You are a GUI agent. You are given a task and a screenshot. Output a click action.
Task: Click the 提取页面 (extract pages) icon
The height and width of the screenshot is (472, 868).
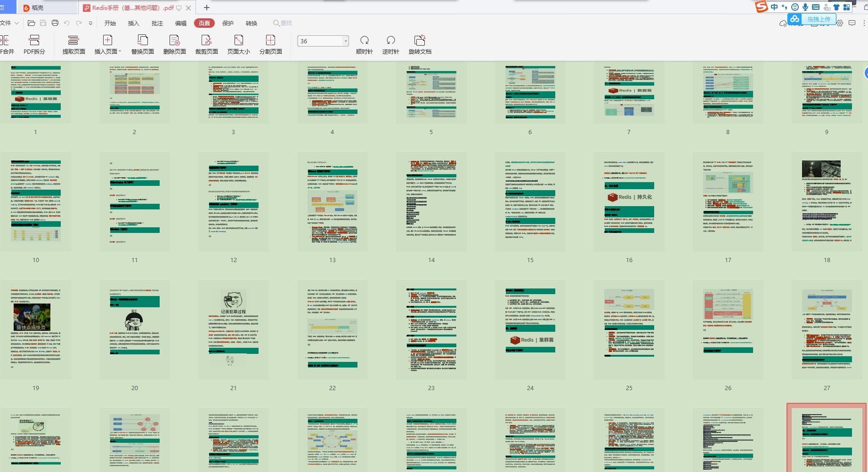pyautogui.click(x=73, y=40)
